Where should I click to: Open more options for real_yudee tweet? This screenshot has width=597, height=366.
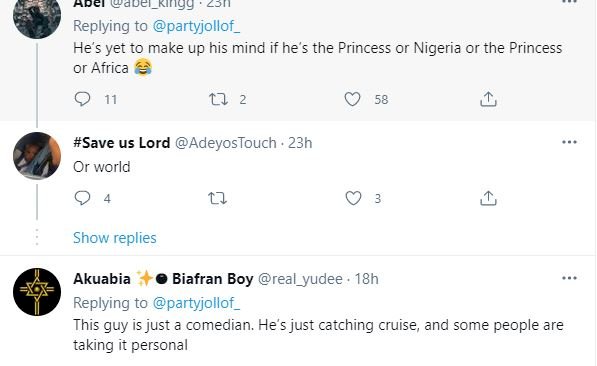569,278
